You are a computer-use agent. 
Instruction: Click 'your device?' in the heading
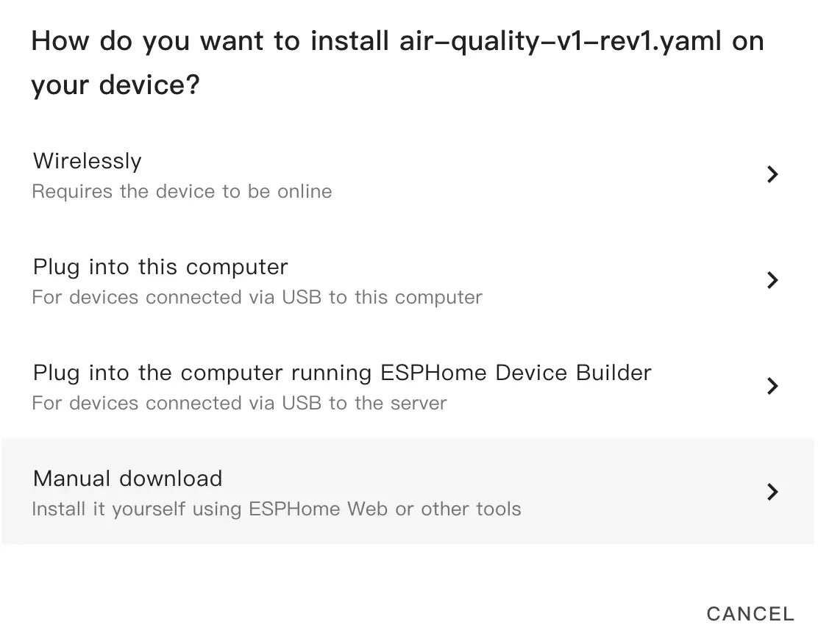115,86
